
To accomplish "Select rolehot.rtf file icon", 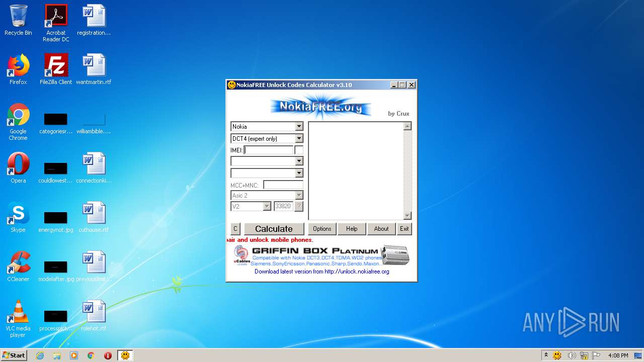I will point(94,316).
